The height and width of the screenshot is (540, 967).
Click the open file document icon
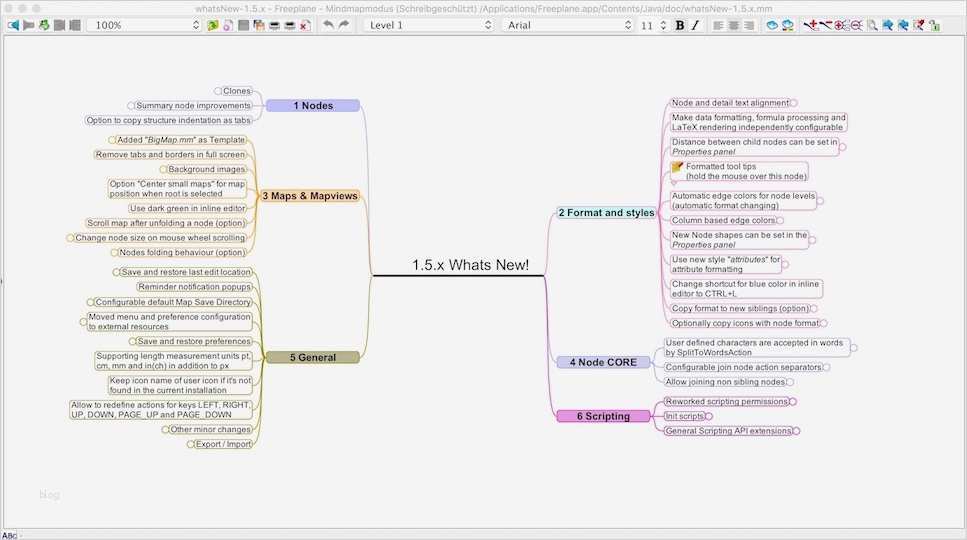pyautogui.click(x=228, y=25)
